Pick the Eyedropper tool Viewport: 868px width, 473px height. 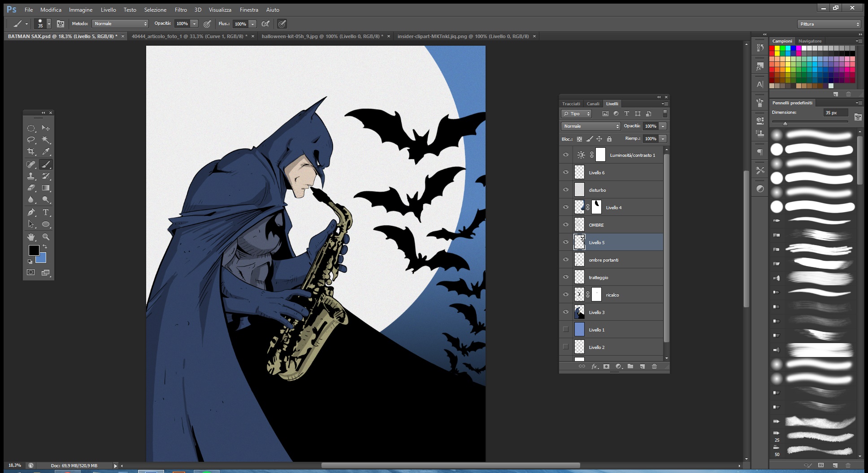[x=46, y=151]
